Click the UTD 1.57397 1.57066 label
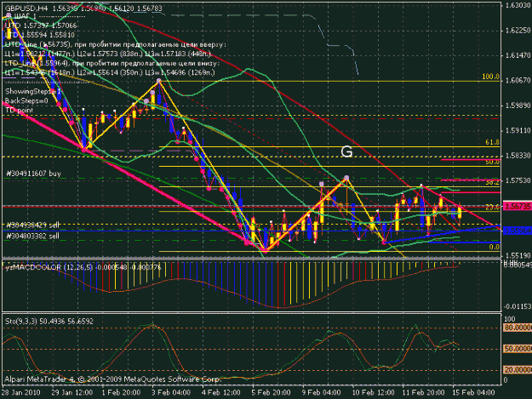Viewport: 532px width, 399px height. pyautogui.click(x=42, y=26)
